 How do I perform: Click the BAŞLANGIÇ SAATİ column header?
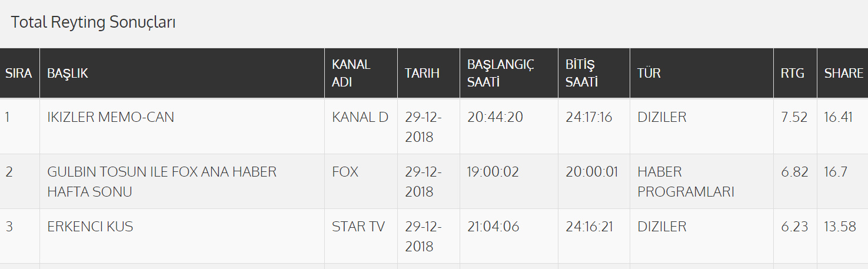tap(501, 74)
